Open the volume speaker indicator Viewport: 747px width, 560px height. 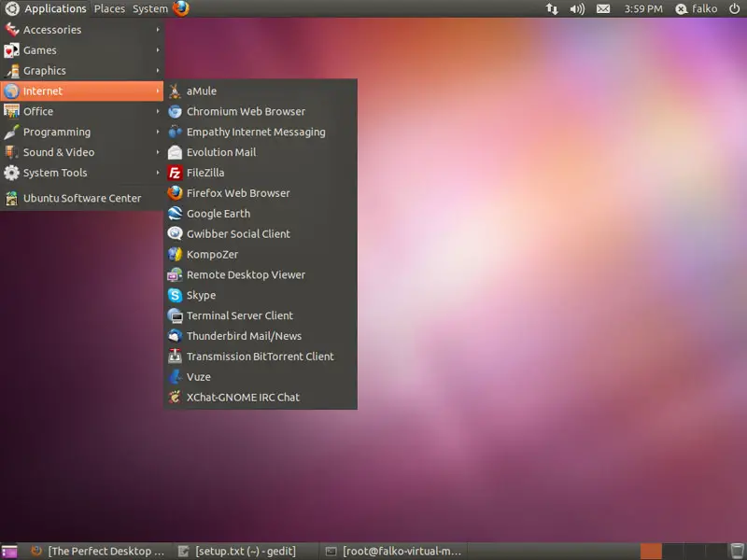[577, 8]
